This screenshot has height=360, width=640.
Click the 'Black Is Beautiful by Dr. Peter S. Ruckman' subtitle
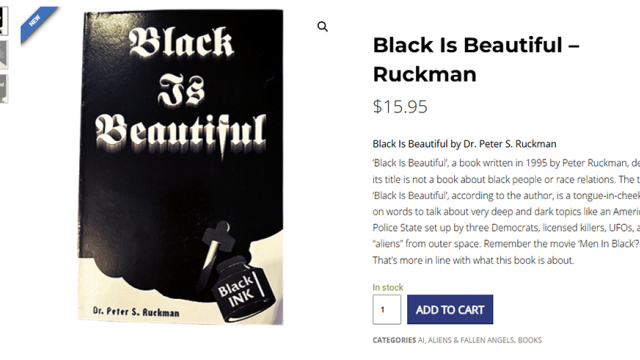click(x=464, y=144)
